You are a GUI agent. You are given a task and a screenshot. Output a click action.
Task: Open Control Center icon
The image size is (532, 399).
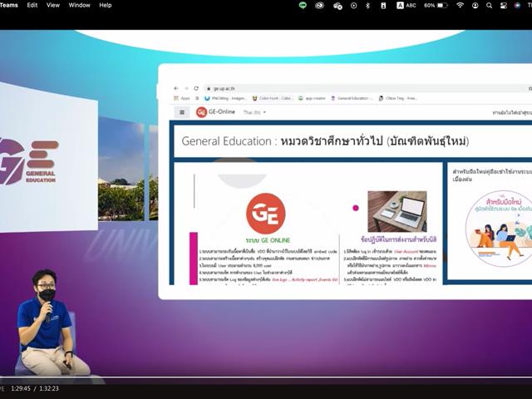pos(503,6)
